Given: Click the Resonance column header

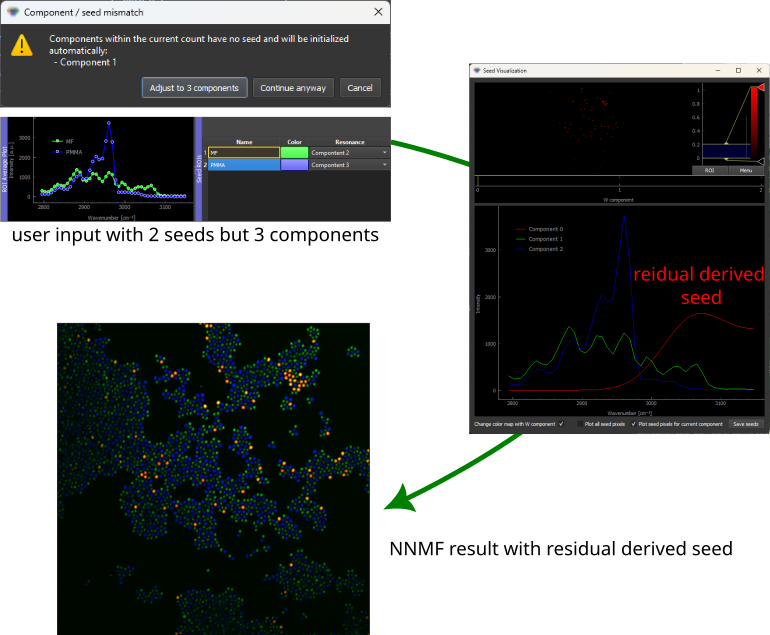Looking at the screenshot, I should [350, 142].
